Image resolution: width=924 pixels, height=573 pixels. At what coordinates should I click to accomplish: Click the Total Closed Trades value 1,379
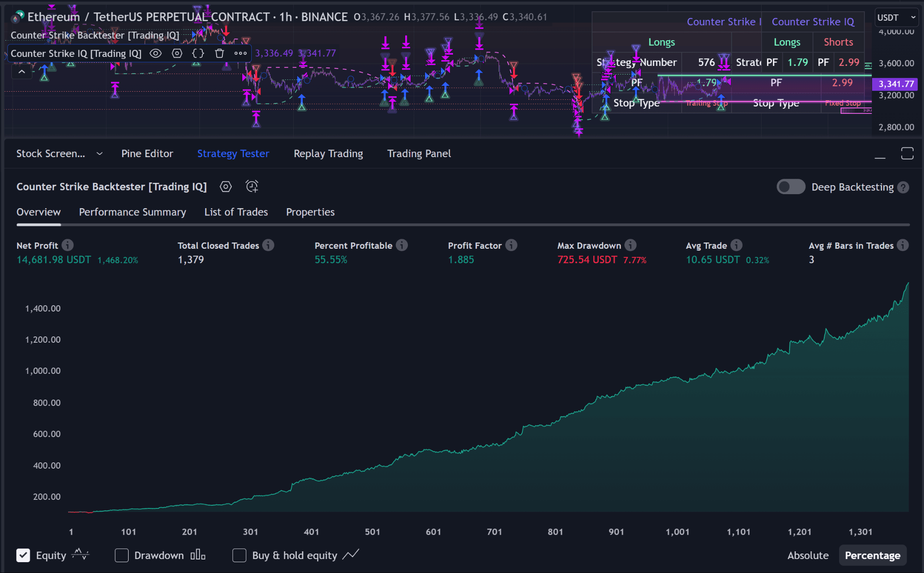click(x=191, y=260)
